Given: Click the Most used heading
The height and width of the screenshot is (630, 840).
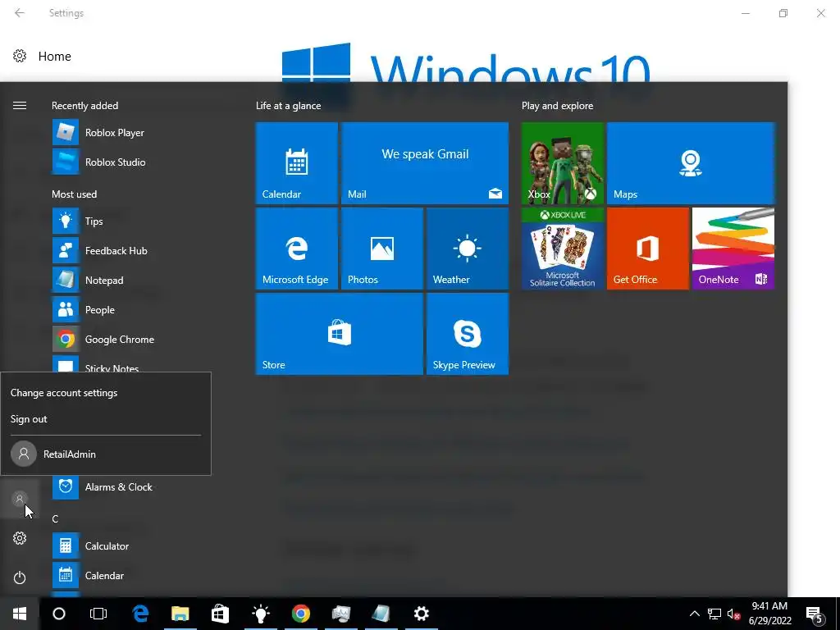Looking at the screenshot, I should 74,194.
